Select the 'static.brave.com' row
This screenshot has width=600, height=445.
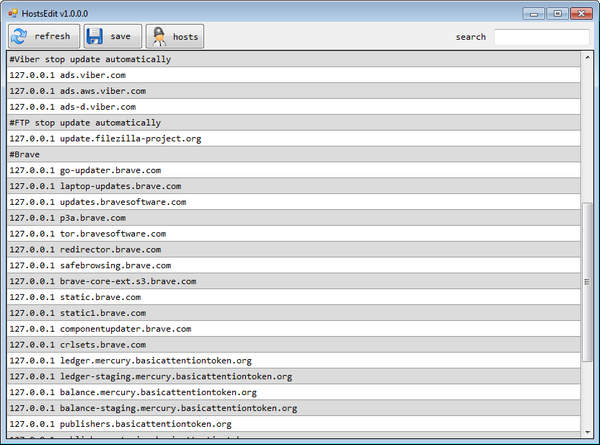coord(293,297)
